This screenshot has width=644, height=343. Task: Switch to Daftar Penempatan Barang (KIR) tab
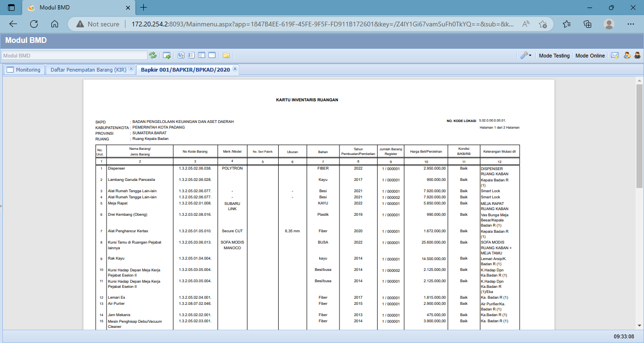(x=88, y=70)
